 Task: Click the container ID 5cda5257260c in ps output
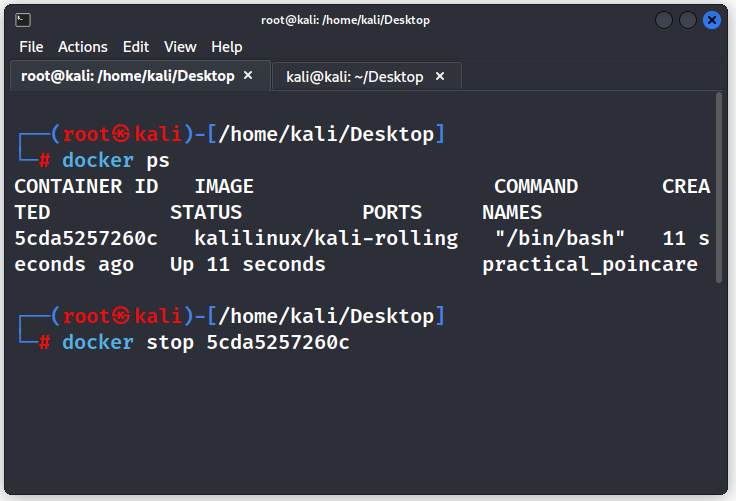[86, 239]
